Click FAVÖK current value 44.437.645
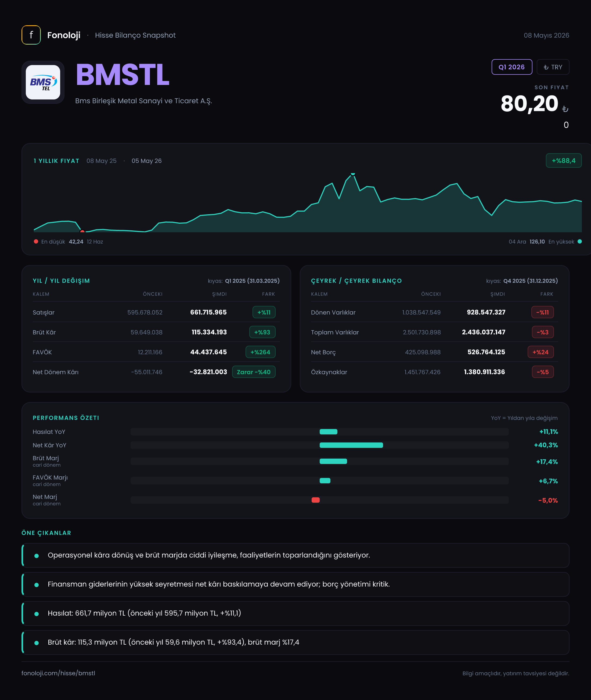The image size is (591, 700). 208,352
